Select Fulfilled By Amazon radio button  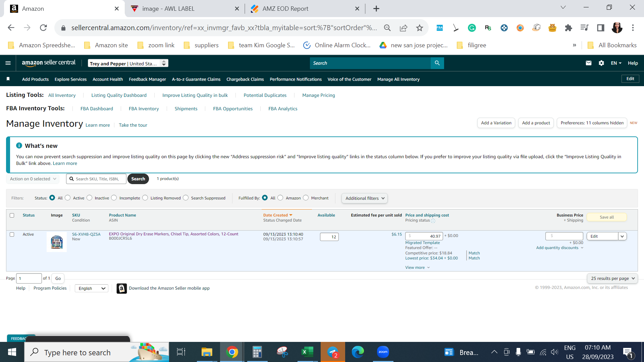[x=280, y=198]
